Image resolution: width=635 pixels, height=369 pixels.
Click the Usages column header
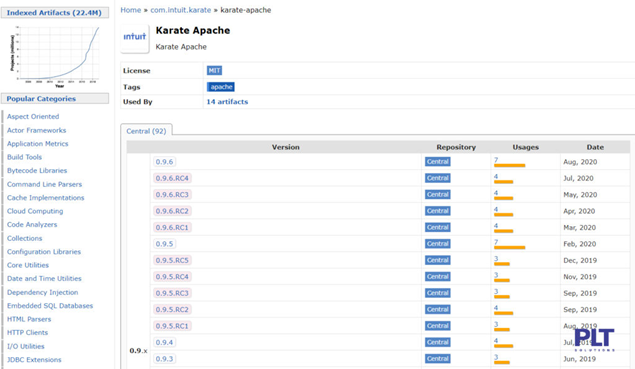tap(525, 147)
